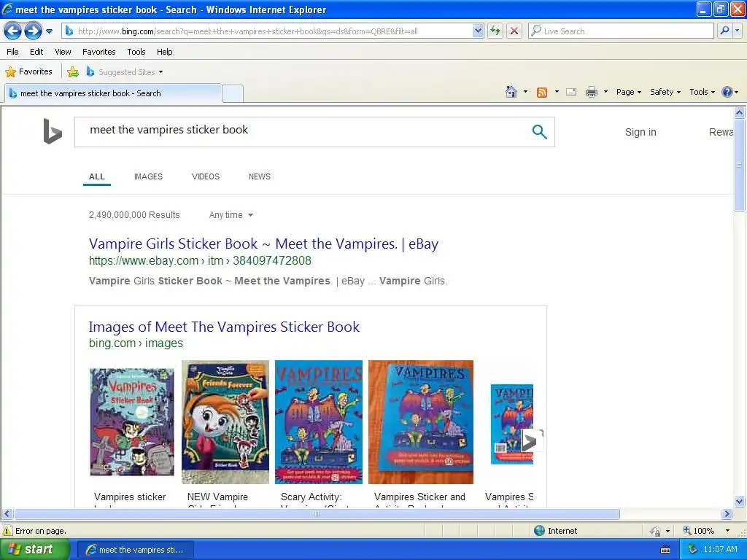Switch to the NEWS search tab
The height and width of the screenshot is (560, 747).
point(259,176)
